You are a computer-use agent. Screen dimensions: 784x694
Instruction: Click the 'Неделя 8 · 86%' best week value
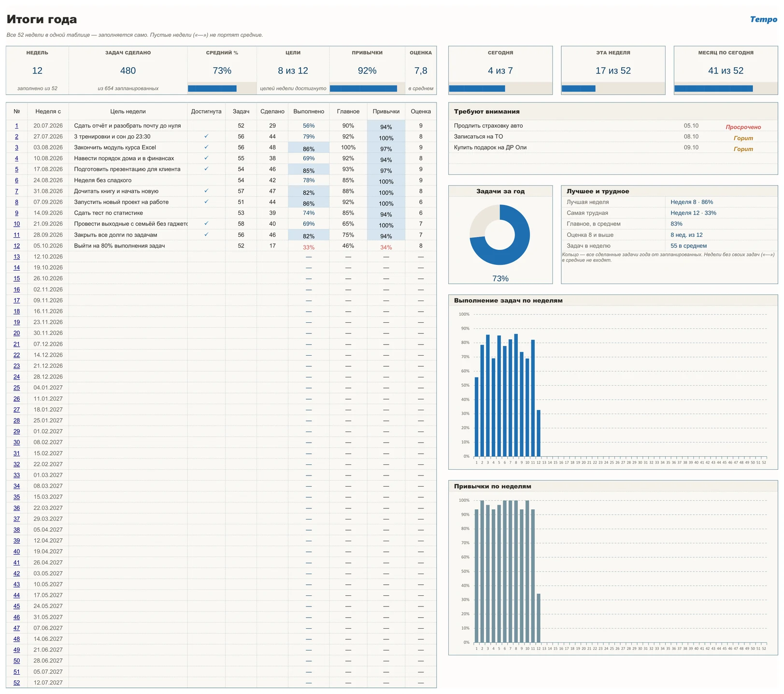[691, 202]
